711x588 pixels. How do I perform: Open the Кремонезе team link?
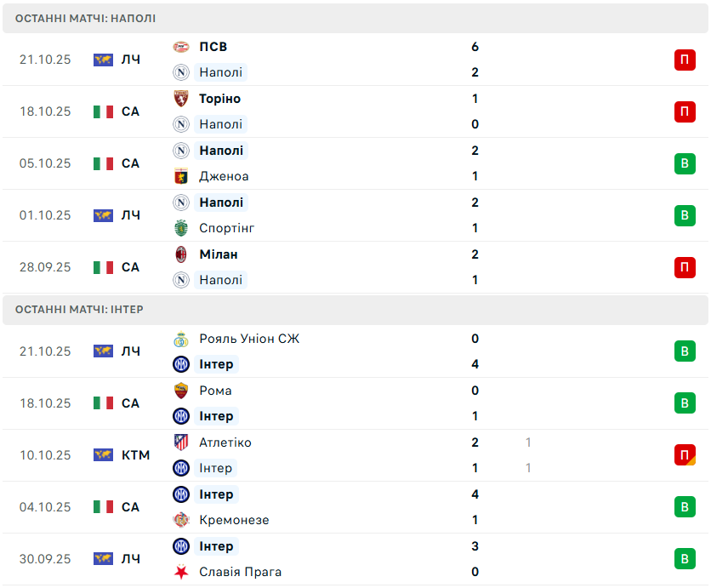click(234, 520)
